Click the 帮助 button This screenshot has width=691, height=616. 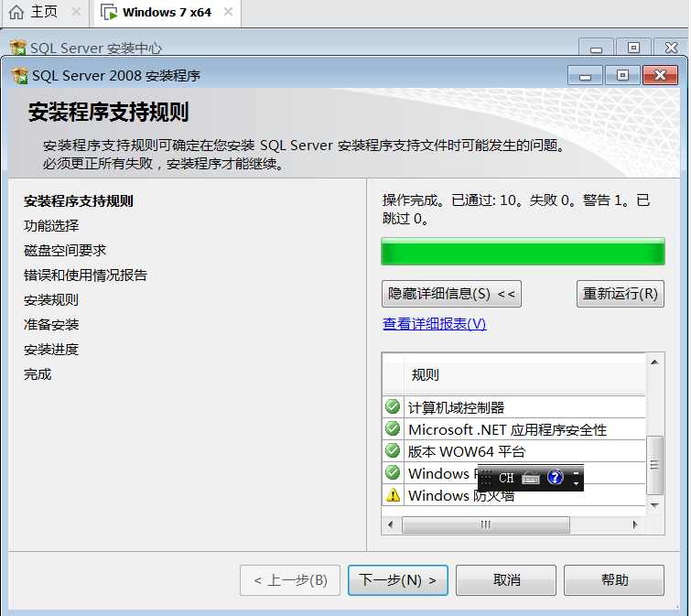tap(614, 580)
